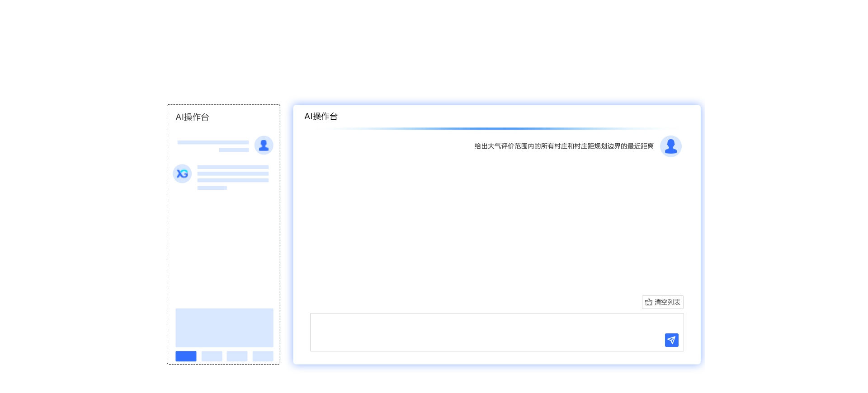Click the placeholder lines beside the preview user avatar

pyautogui.click(x=213, y=145)
